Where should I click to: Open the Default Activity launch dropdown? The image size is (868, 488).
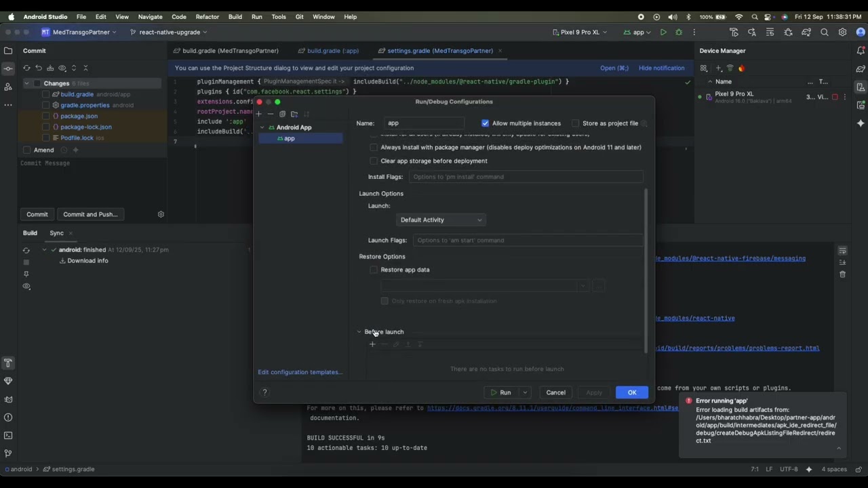point(441,220)
